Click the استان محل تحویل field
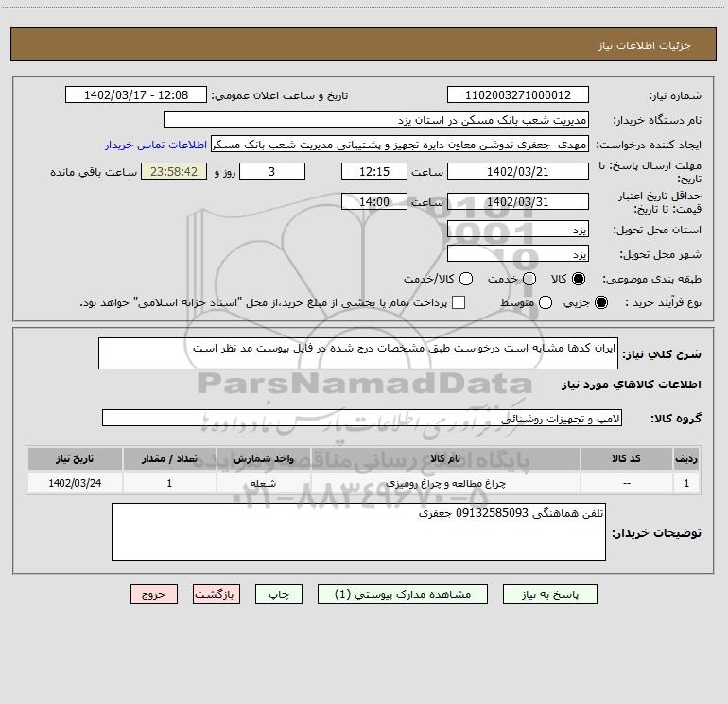Image resolution: width=728 pixels, height=704 pixels. point(518,229)
